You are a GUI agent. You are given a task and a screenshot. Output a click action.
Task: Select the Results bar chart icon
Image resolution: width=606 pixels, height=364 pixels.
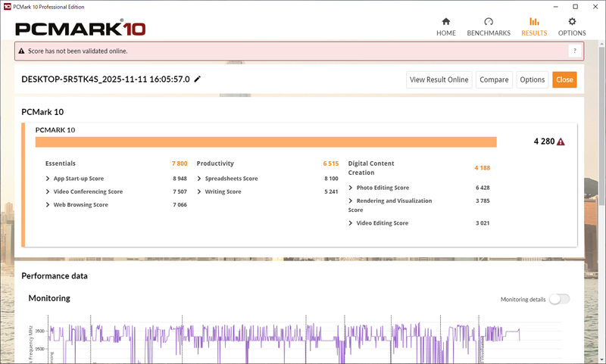pyautogui.click(x=534, y=21)
